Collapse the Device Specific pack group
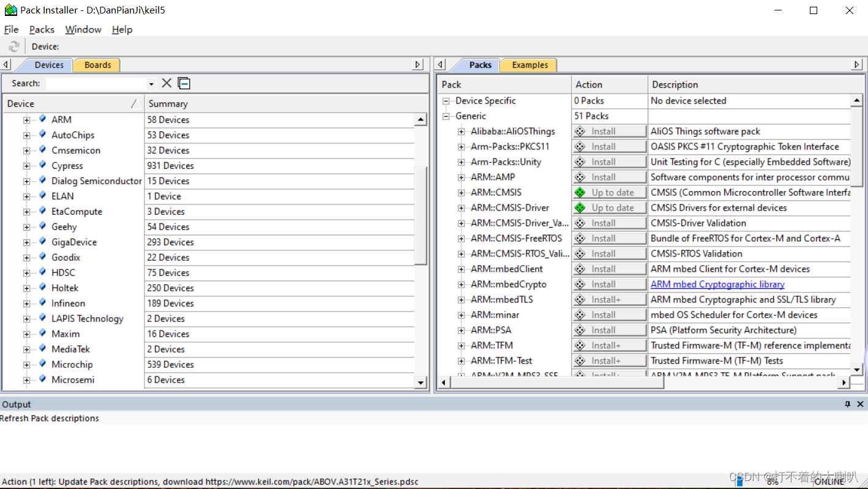 446,101
